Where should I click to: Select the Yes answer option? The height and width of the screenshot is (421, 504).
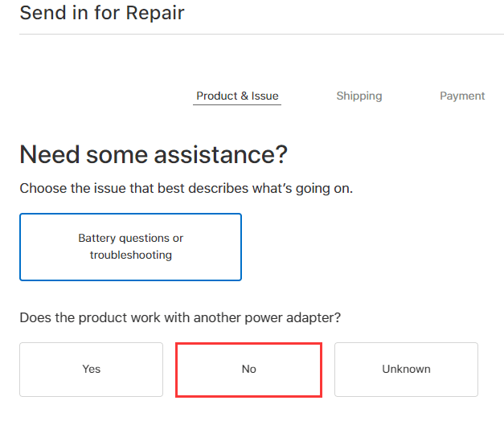pyautogui.click(x=92, y=370)
